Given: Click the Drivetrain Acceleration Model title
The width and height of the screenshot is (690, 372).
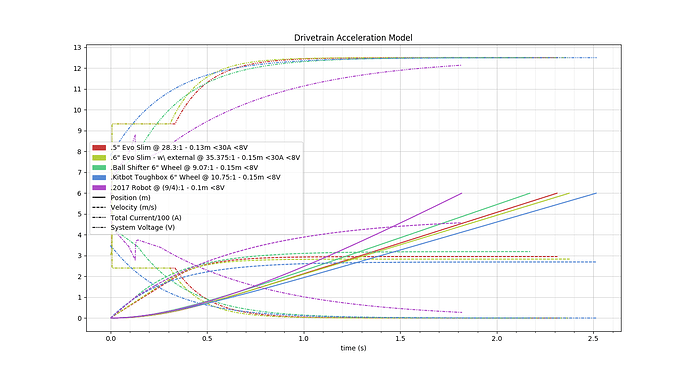Looking at the screenshot, I should (353, 38).
